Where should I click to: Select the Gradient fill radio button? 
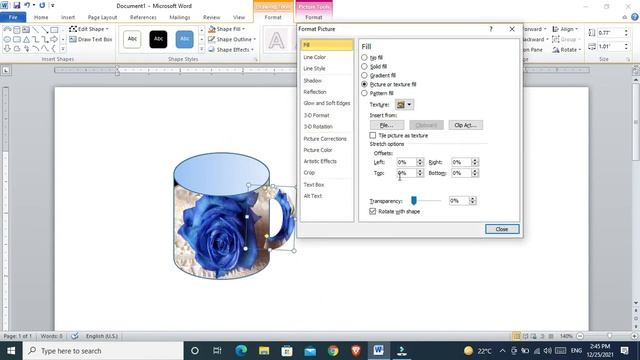pos(364,75)
